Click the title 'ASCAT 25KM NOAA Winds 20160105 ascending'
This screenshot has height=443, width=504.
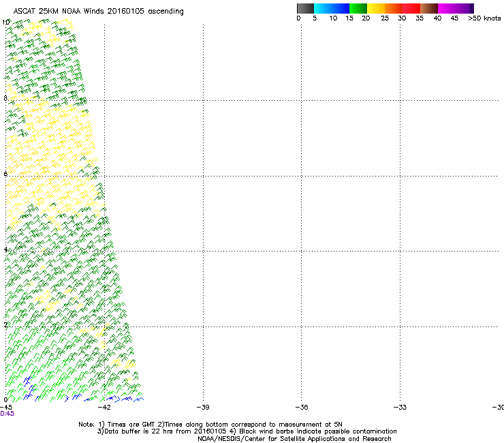click(98, 12)
